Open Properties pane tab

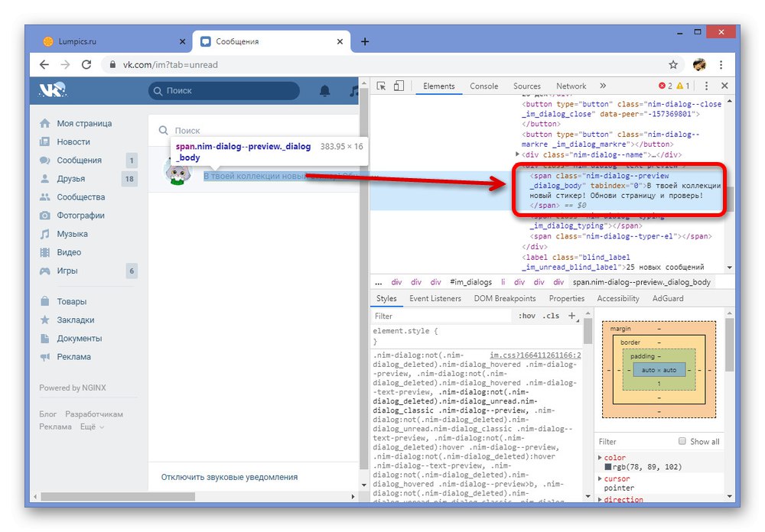coord(566,298)
